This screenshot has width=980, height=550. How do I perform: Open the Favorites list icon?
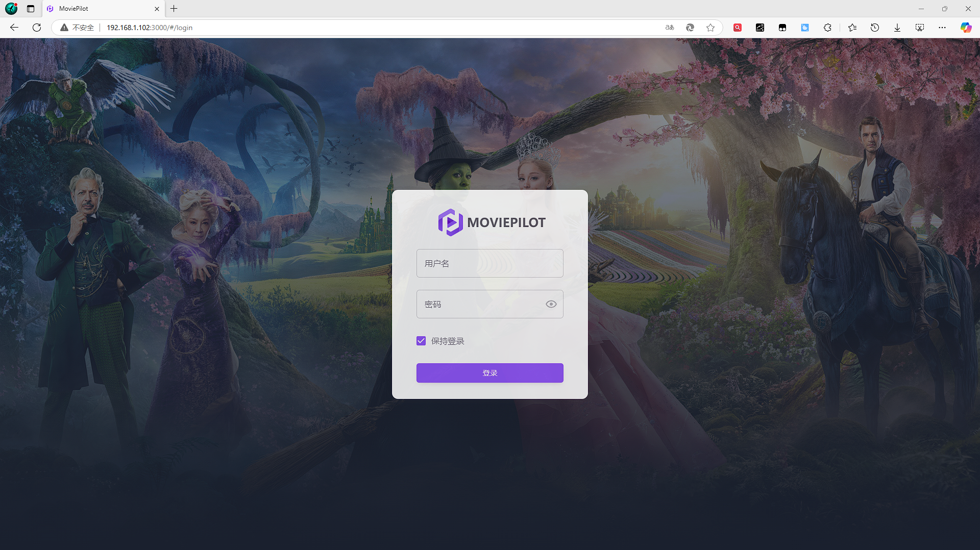(x=852, y=28)
